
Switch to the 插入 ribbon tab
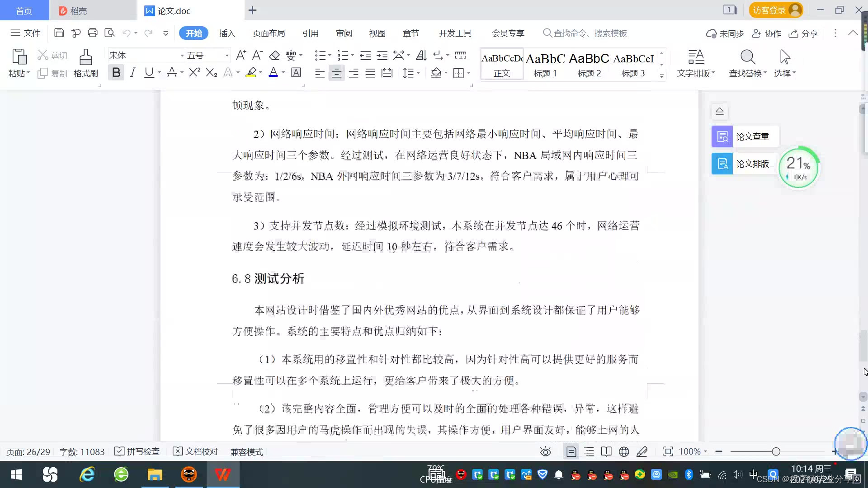click(227, 33)
